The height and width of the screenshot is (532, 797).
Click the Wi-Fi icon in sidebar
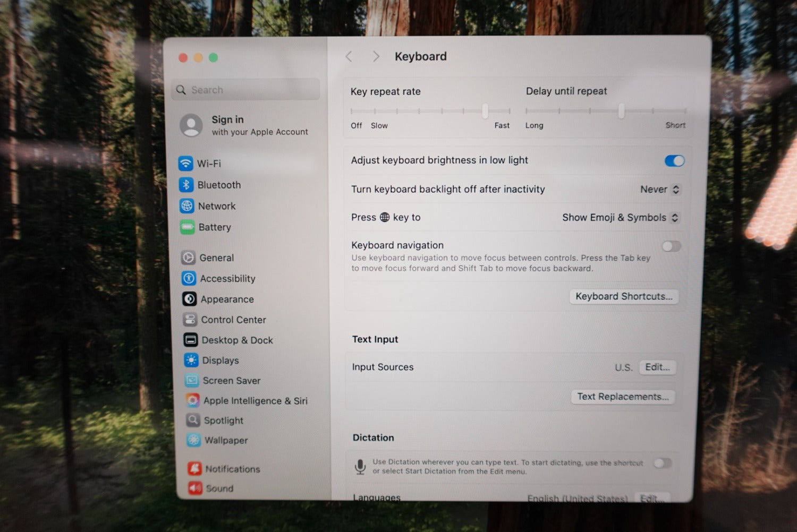pos(185,164)
